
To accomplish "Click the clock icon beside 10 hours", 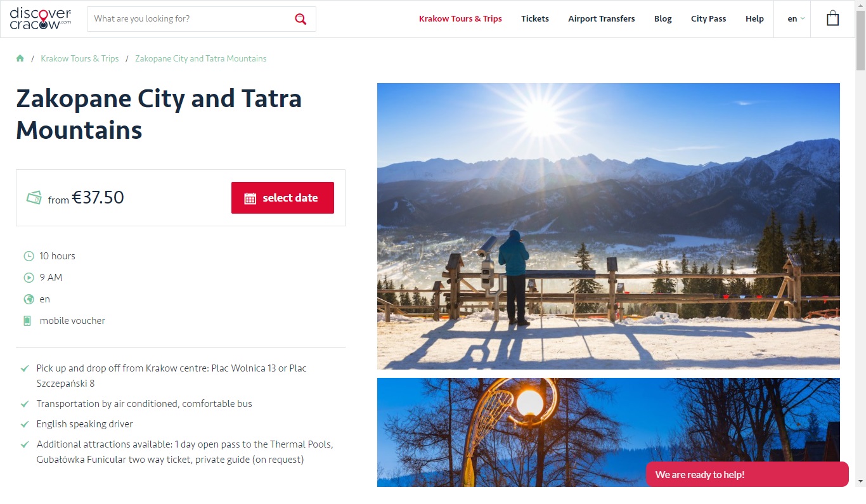I will (x=29, y=256).
